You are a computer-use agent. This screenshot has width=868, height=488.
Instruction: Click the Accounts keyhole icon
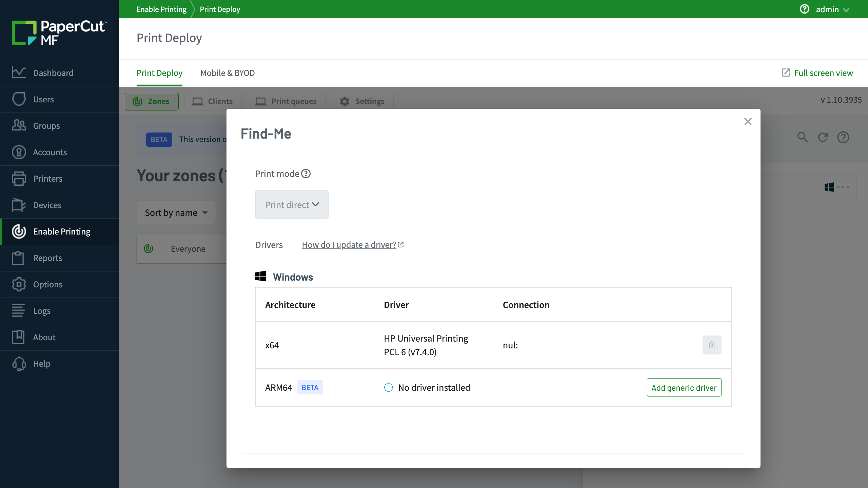(x=19, y=152)
